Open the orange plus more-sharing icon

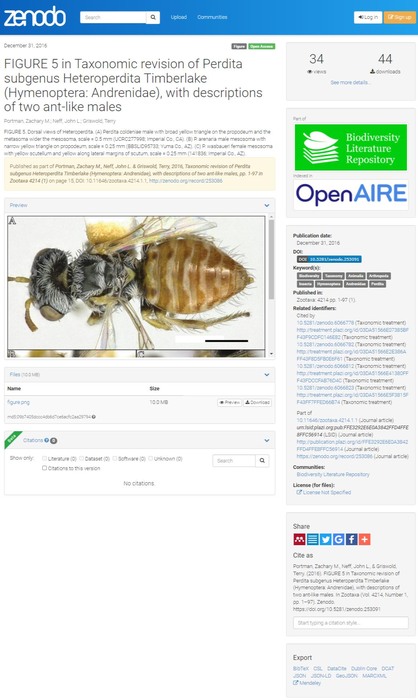pos(364,539)
